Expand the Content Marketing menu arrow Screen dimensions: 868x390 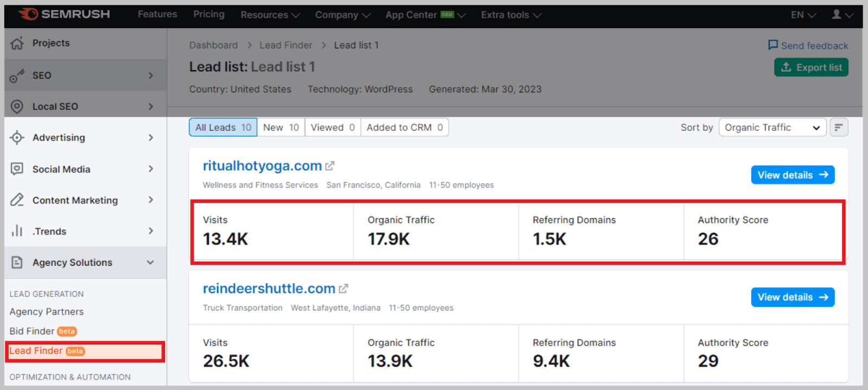(151, 200)
